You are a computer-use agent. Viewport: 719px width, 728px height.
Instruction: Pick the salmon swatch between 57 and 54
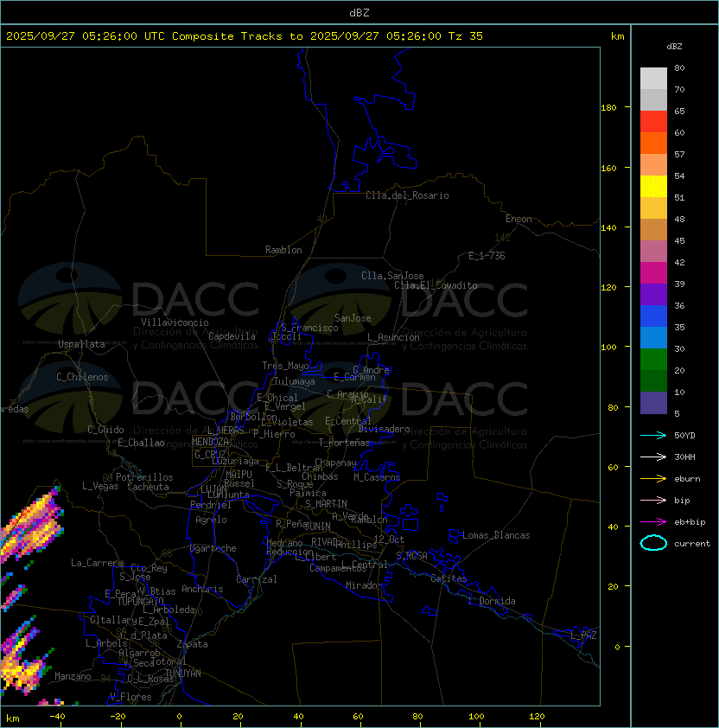[x=653, y=164]
